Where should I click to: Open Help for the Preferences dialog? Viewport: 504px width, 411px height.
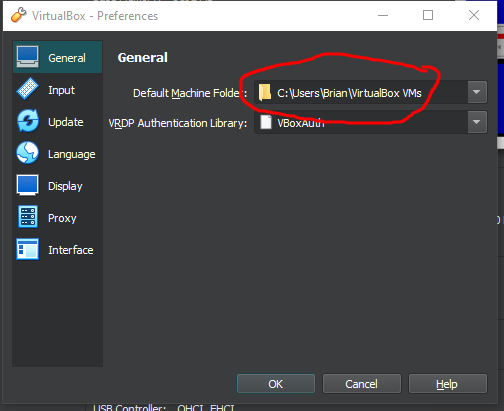click(x=448, y=384)
